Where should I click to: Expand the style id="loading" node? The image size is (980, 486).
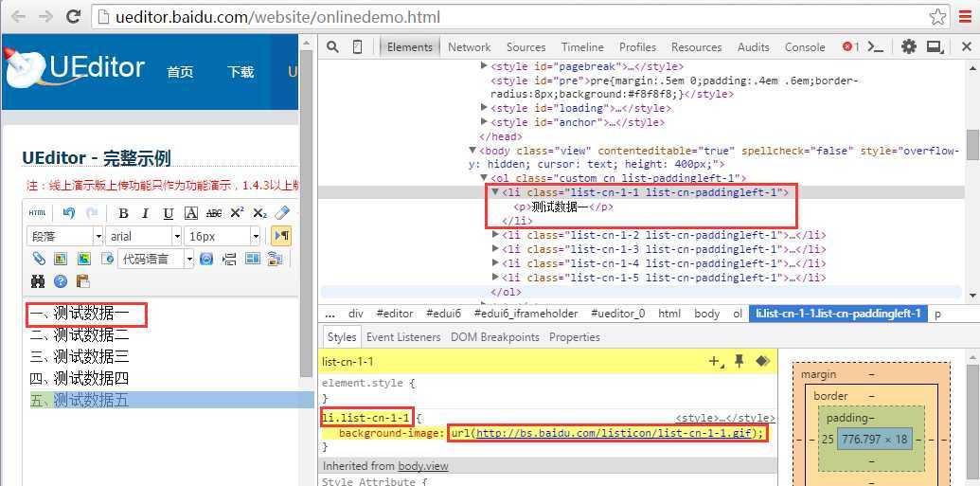coord(484,108)
